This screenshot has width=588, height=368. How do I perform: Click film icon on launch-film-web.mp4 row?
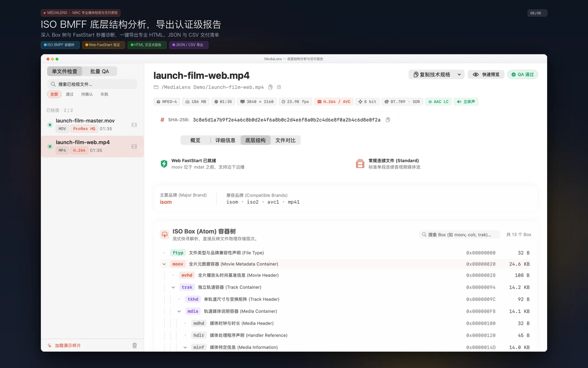point(134,147)
